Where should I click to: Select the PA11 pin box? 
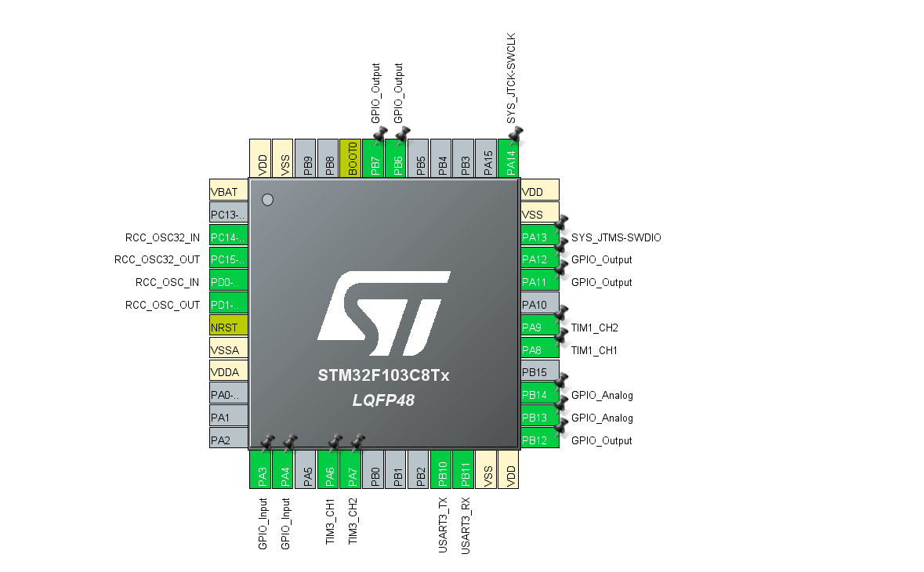[x=540, y=282]
